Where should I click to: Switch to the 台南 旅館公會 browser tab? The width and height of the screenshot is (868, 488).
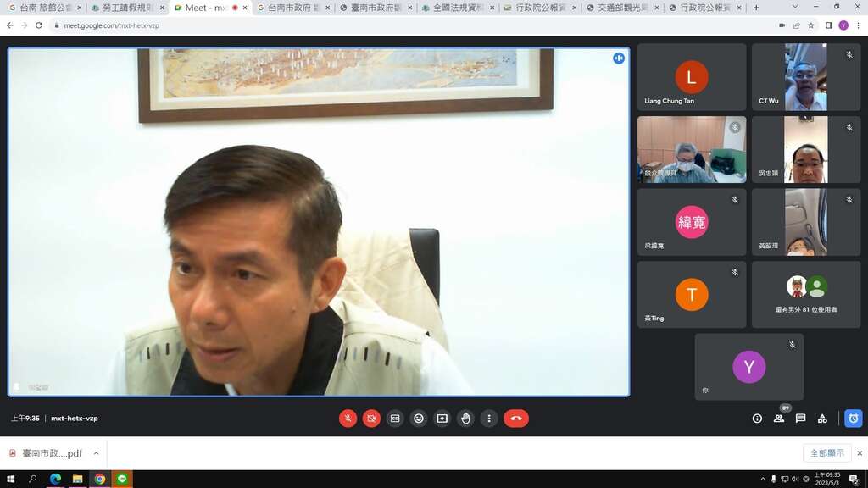pyautogui.click(x=45, y=8)
